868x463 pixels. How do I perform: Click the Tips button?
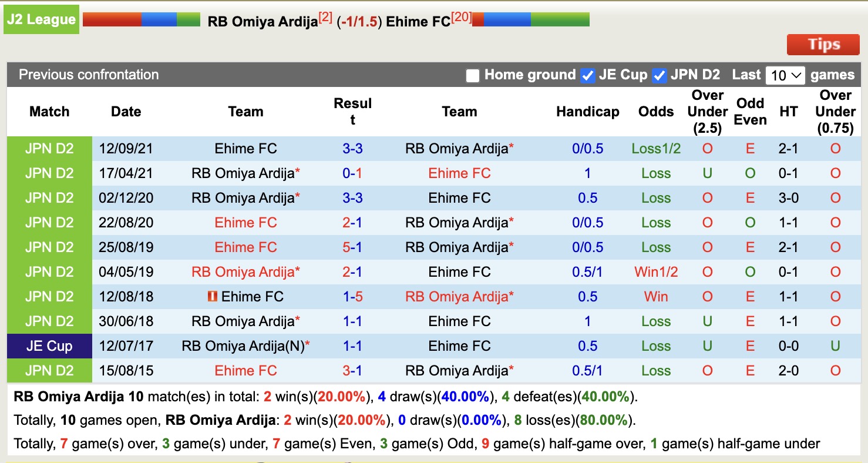(823, 44)
